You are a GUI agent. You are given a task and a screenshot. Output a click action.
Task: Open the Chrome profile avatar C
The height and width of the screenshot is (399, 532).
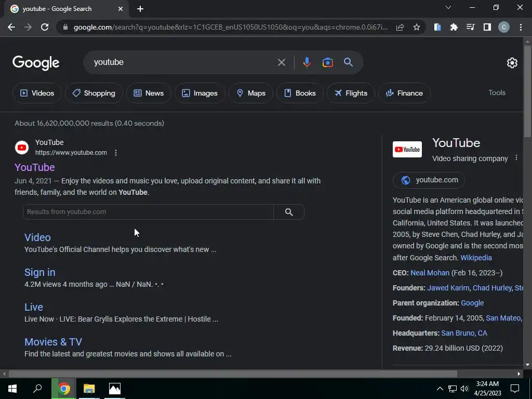(504, 27)
